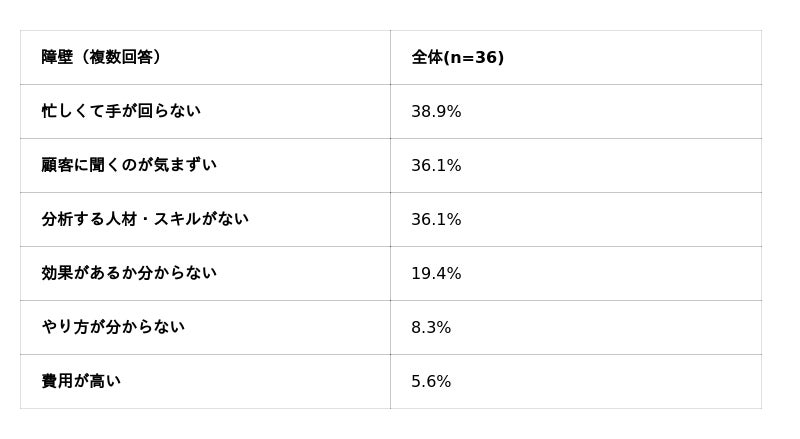Click the 顧客に聞くのが気まずい row label
This screenshot has height=439, width=800.
click(x=129, y=165)
